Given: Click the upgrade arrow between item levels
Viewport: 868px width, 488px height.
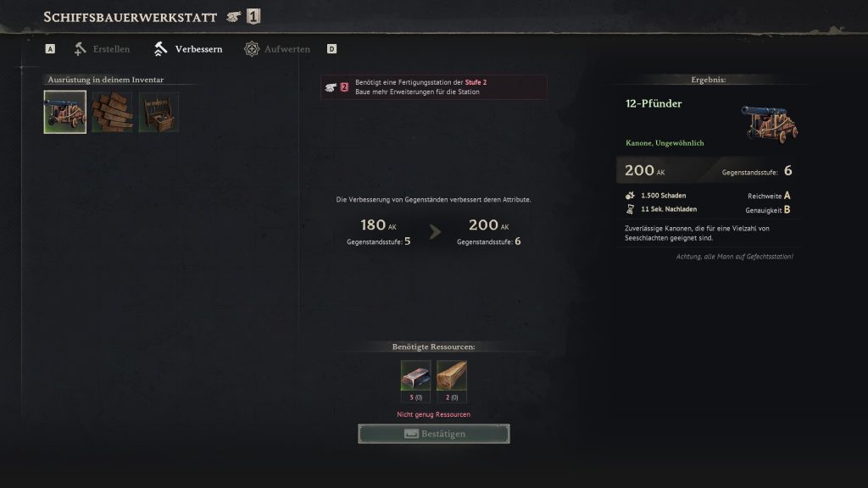Looking at the screenshot, I should [435, 232].
